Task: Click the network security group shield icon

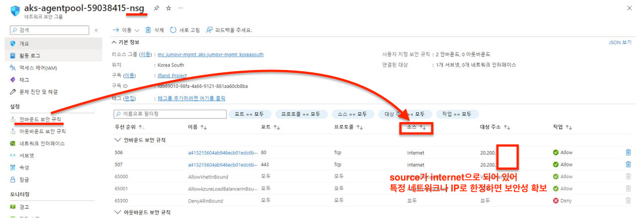Action: (x=15, y=10)
